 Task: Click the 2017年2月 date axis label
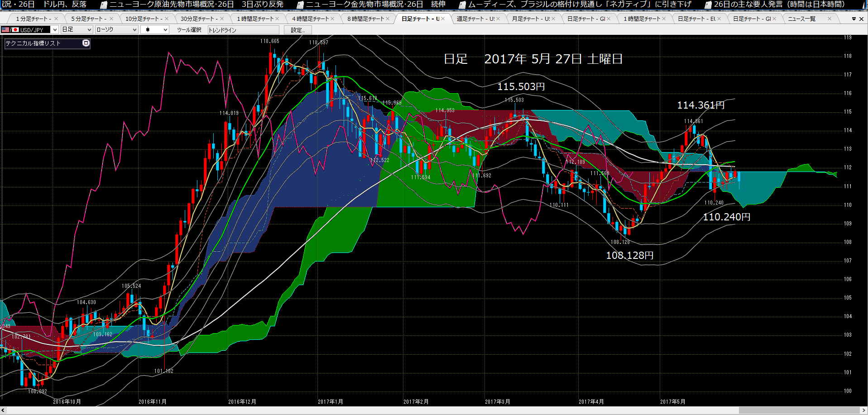tap(416, 402)
